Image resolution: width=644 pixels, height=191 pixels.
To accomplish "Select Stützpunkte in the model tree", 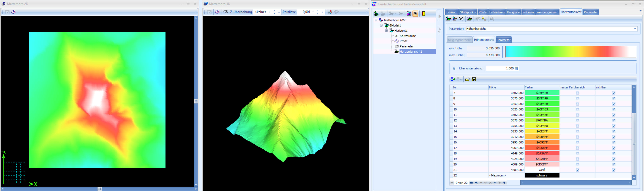I will [x=407, y=36].
